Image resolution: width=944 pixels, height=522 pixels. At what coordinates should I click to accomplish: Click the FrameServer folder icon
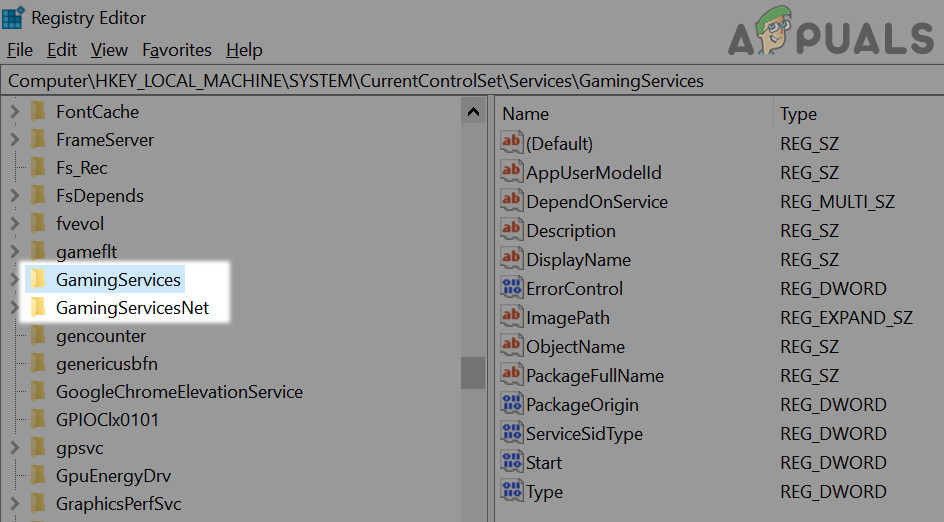(x=38, y=140)
